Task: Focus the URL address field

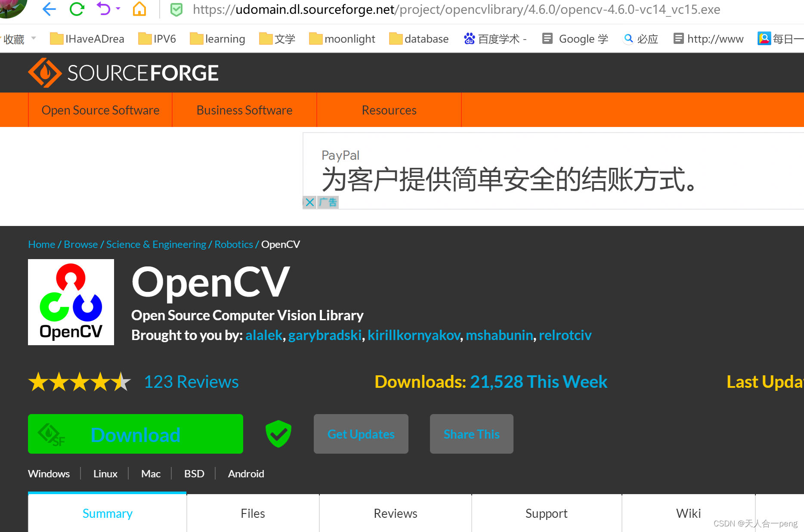Action: click(x=456, y=9)
